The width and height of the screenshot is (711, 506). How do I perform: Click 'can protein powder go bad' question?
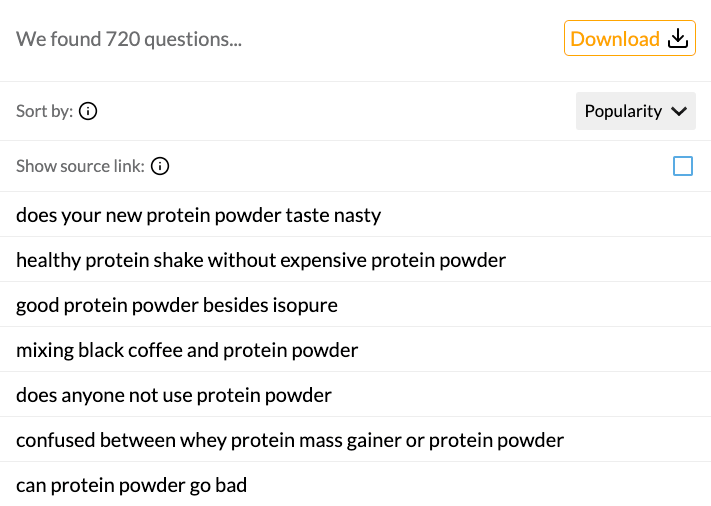click(x=131, y=485)
